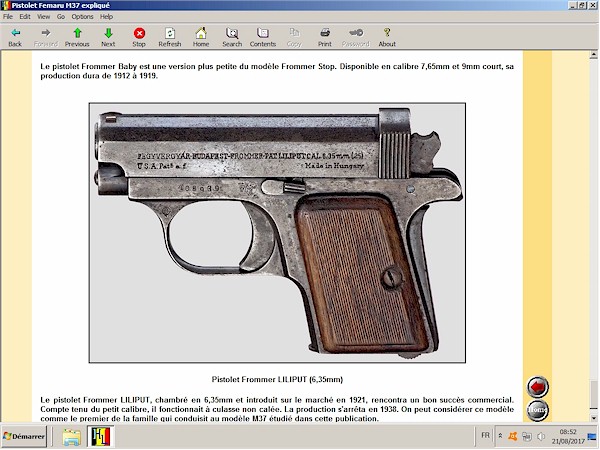
Task: Open the Options menu
Action: [82, 16]
